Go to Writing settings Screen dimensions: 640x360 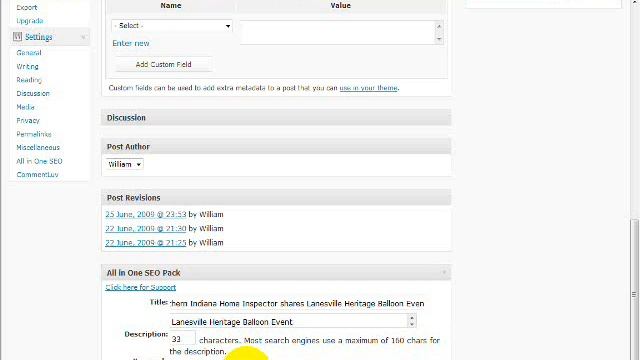pyautogui.click(x=27, y=66)
